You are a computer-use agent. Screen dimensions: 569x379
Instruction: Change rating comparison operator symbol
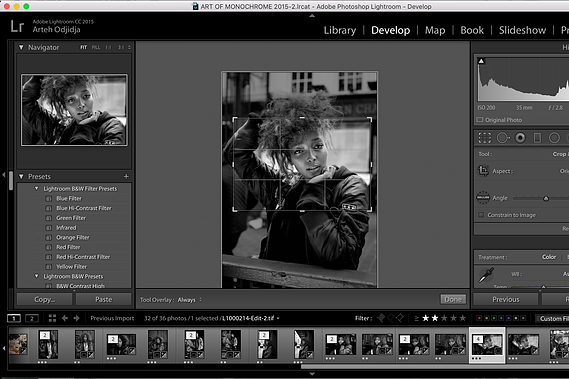click(417, 318)
